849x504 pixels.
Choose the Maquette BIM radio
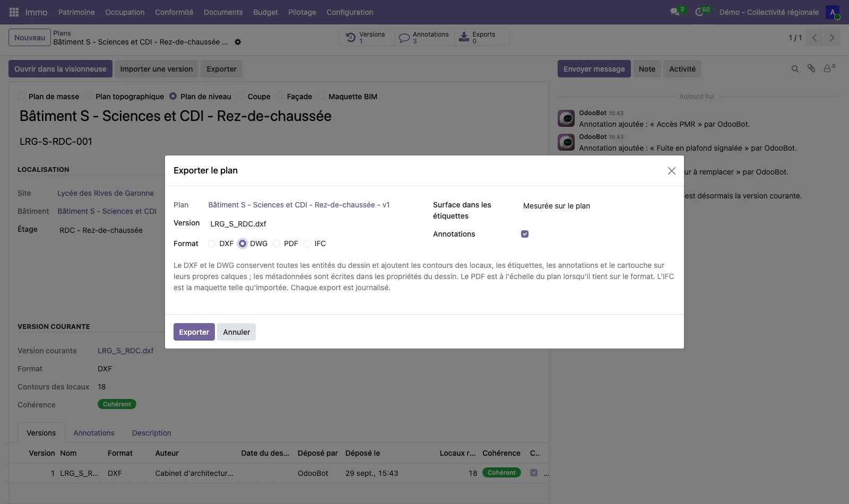pyautogui.click(x=321, y=97)
